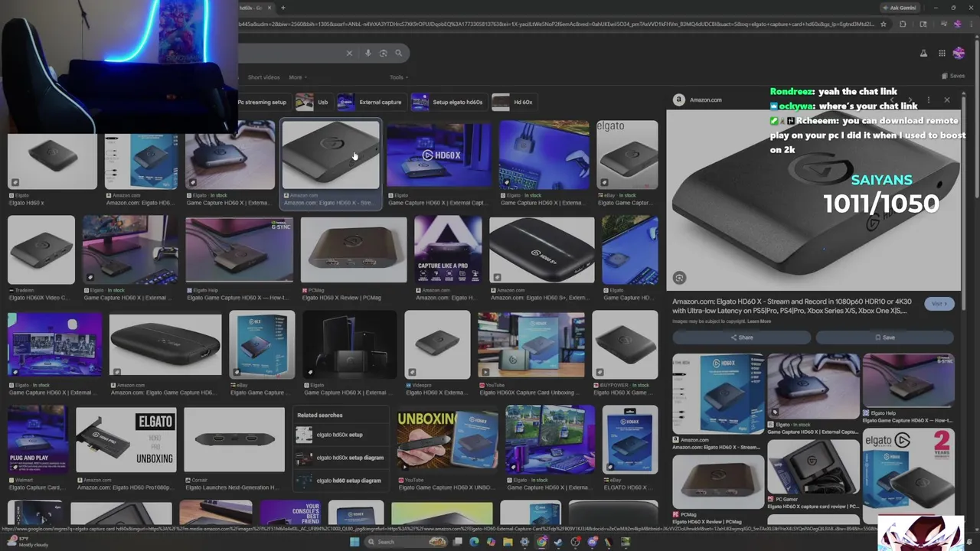The height and width of the screenshot is (551, 980).
Task: Click the Share button in preview
Action: click(741, 337)
